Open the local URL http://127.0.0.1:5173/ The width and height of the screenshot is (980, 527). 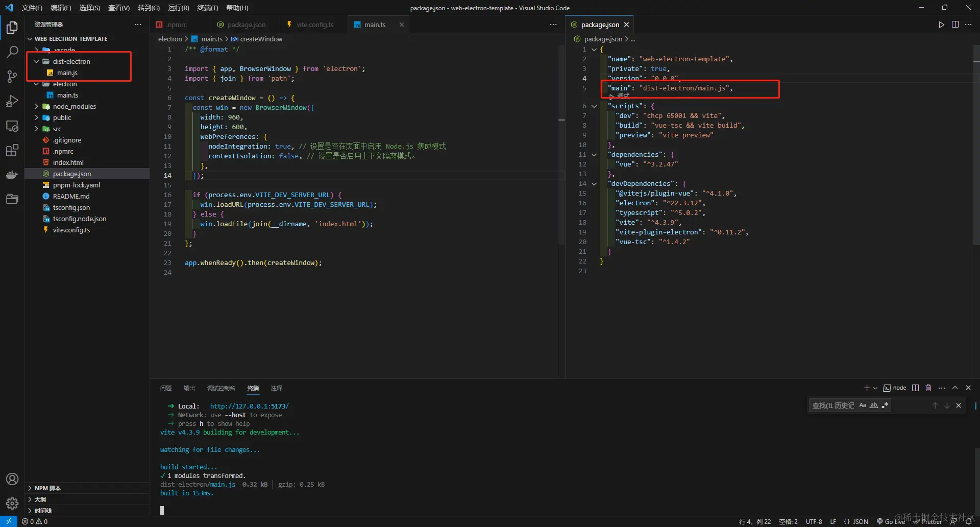pos(249,406)
